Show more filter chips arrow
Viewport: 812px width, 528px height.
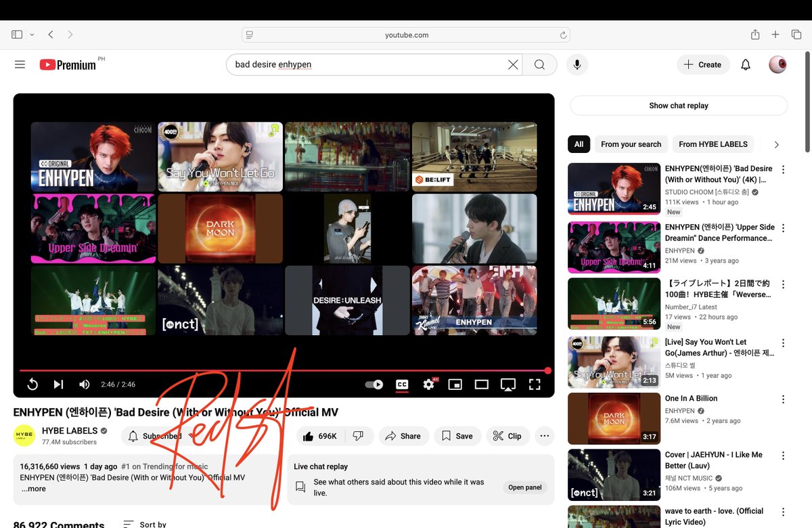pyautogui.click(x=776, y=144)
